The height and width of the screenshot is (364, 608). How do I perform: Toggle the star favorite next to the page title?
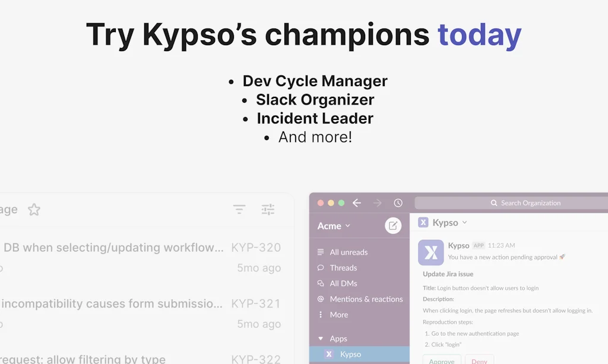point(34,209)
